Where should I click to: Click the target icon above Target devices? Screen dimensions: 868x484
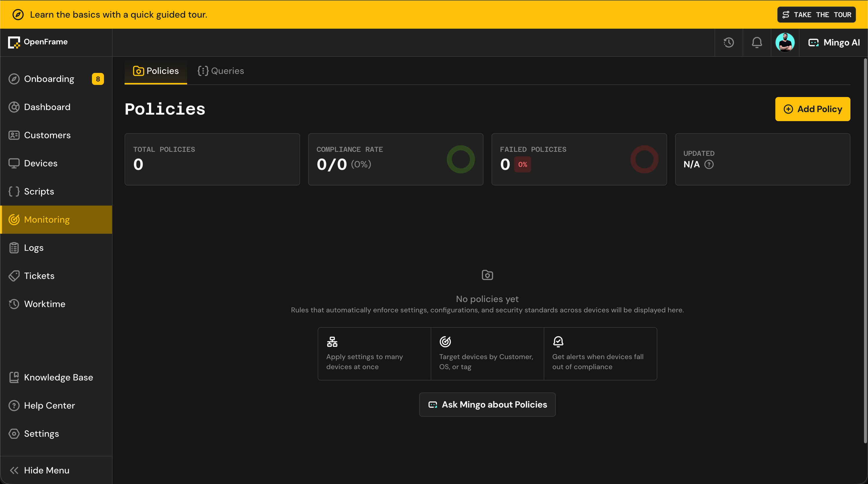coord(445,342)
